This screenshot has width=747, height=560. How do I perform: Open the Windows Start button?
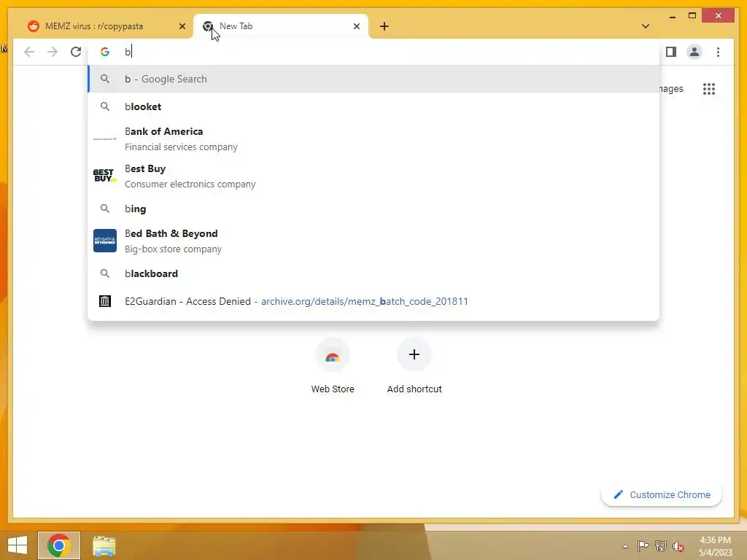point(18,545)
